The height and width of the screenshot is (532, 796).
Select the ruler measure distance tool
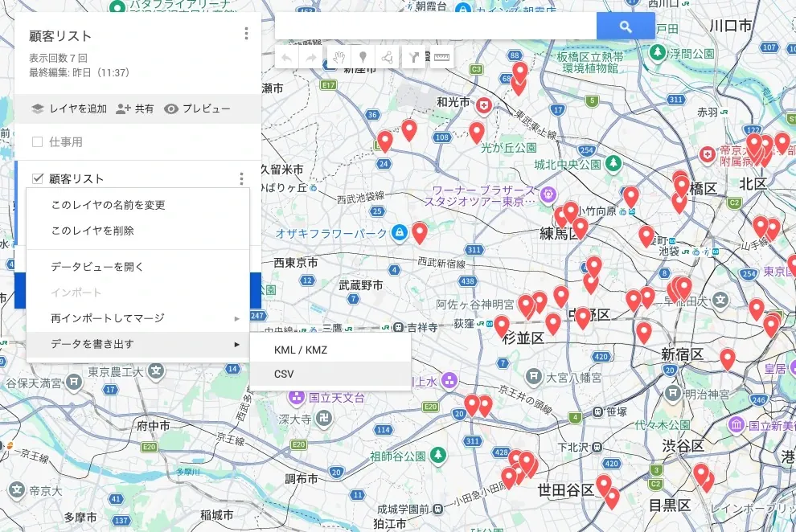tap(441, 58)
